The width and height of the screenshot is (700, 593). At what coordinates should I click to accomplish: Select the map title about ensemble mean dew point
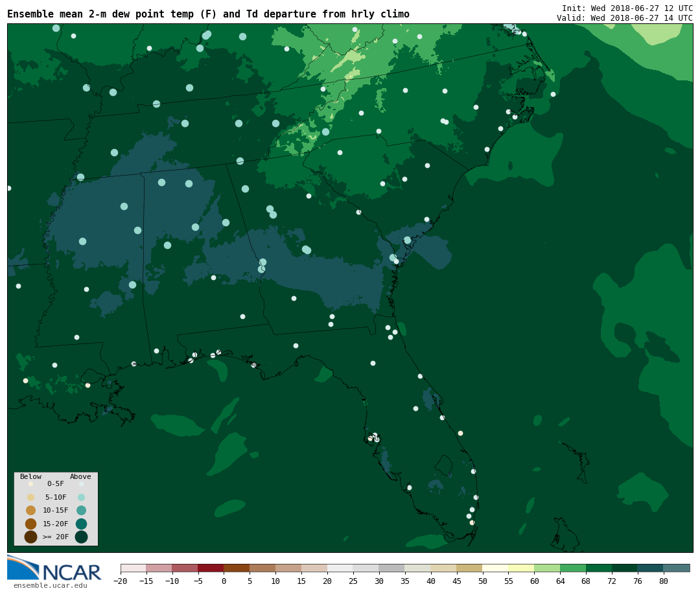(209, 14)
